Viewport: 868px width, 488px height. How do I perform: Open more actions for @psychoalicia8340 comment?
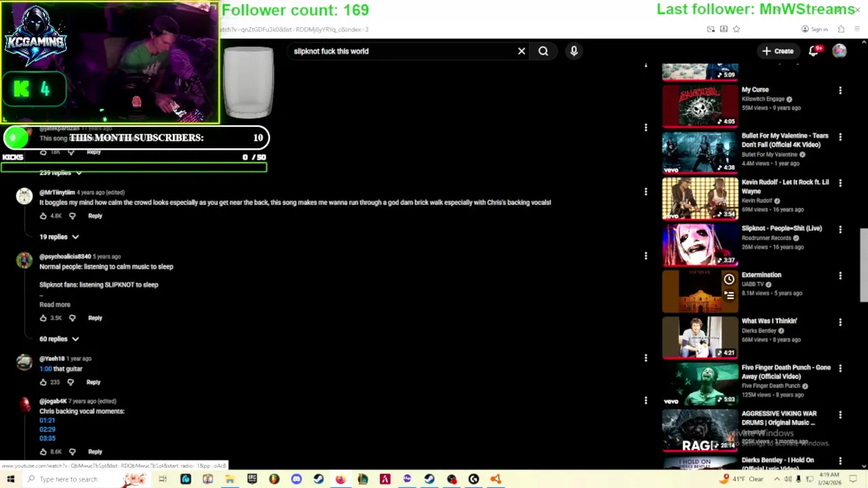pyautogui.click(x=646, y=256)
